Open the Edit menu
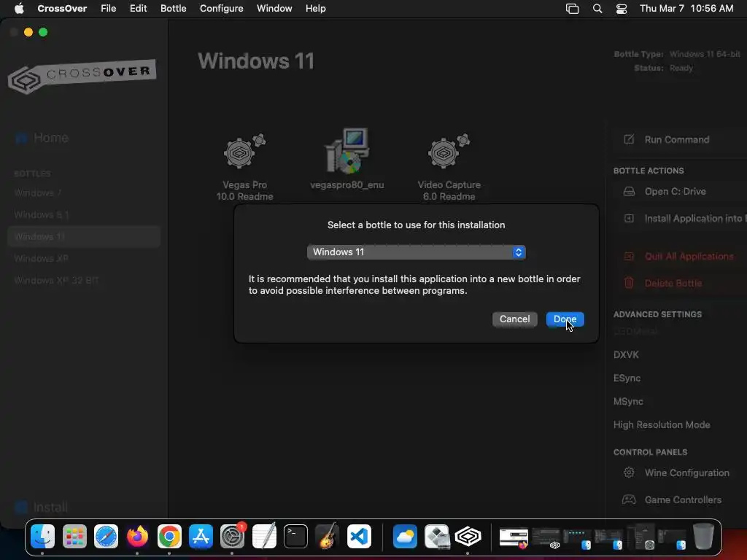 point(138,9)
